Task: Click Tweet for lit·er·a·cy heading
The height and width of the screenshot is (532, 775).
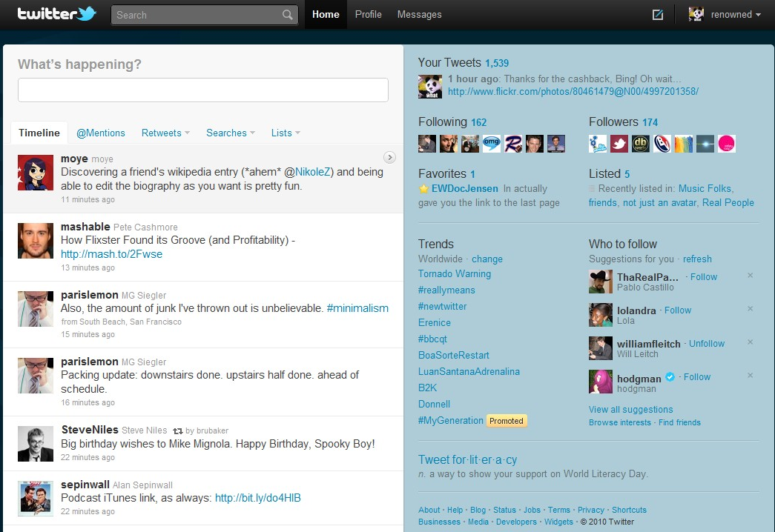Action: click(x=467, y=460)
